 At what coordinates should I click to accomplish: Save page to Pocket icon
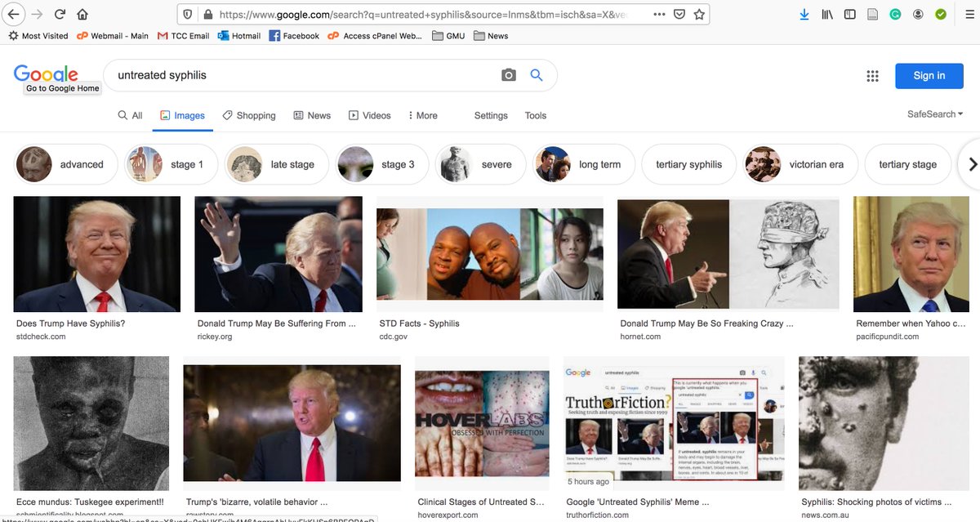(679, 14)
